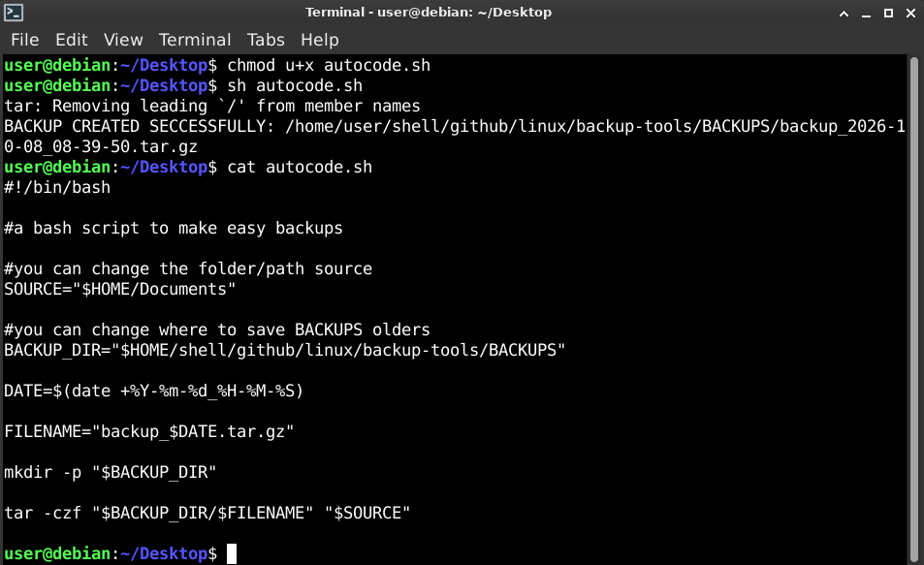Click the 'mkdir -p "$BACKUP_DIR"' line
The width and height of the screenshot is (924, 565).
point(111,473)
